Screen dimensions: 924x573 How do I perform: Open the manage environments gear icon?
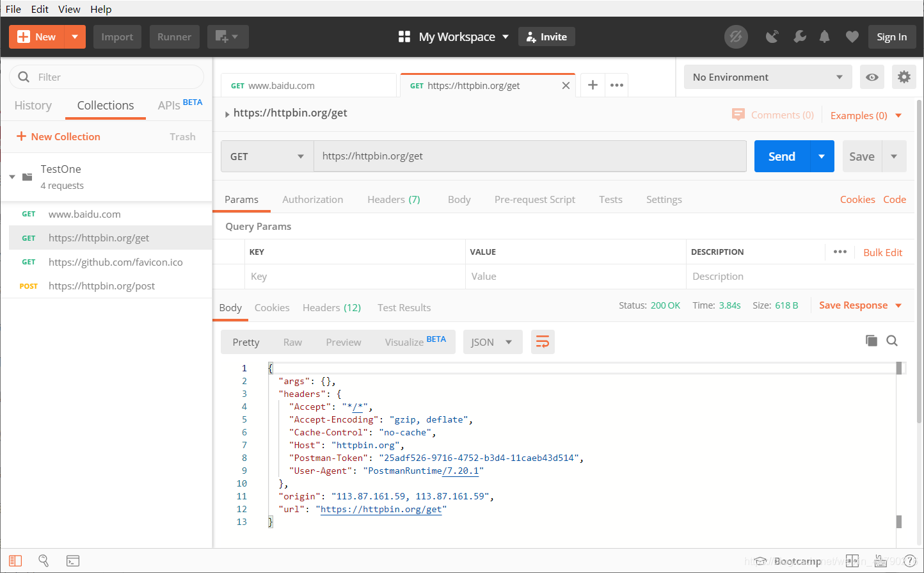[904, 77]
